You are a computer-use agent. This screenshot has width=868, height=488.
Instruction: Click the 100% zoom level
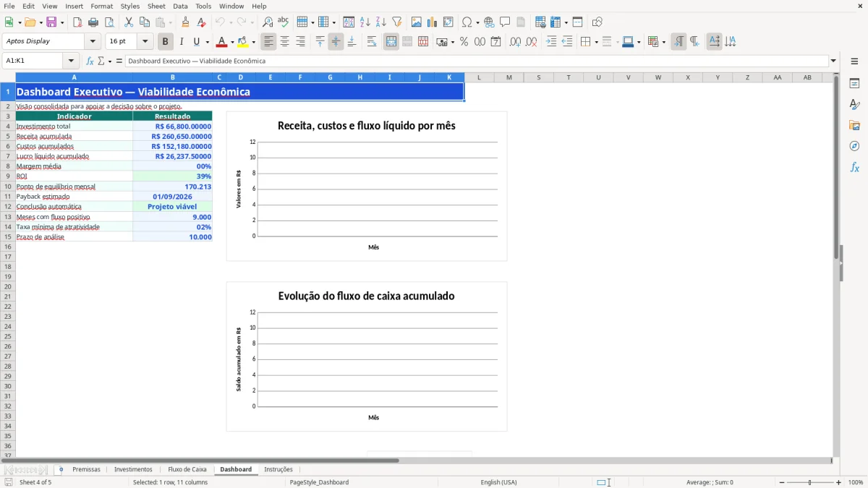(x=856, y=482)
